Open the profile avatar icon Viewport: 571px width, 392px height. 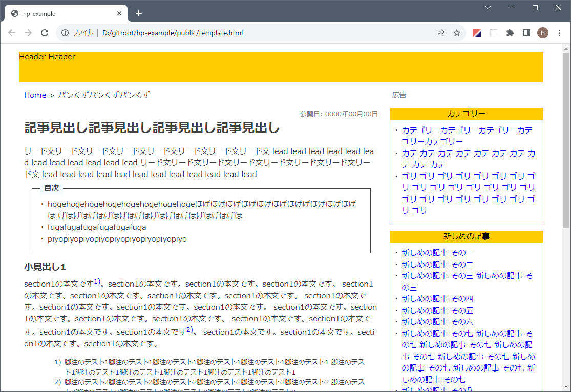pyautogui.click(x=543, y=33)
